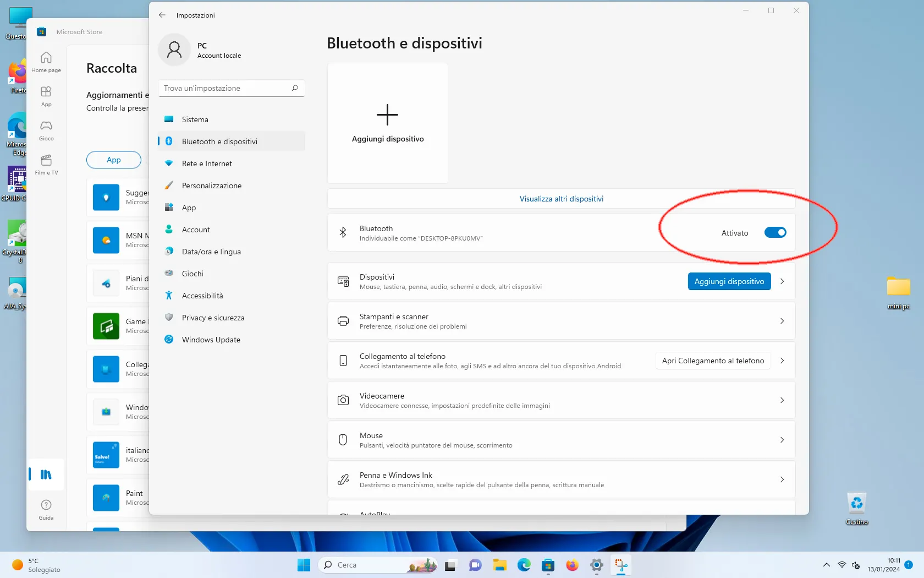The image size is (924, 578).
Task: Click the blue Aggiungi dispositivo button
Action: coord(729,281)
